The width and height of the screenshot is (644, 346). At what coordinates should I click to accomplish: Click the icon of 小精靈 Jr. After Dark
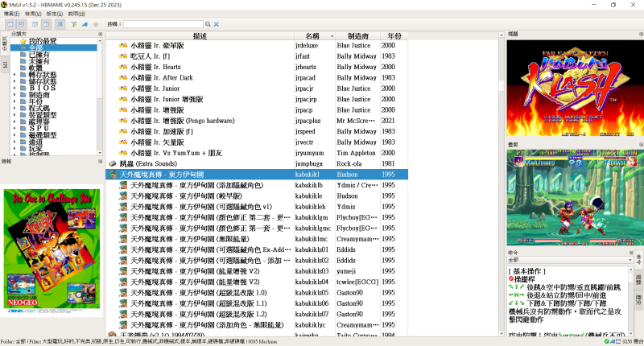pos(123,77)
